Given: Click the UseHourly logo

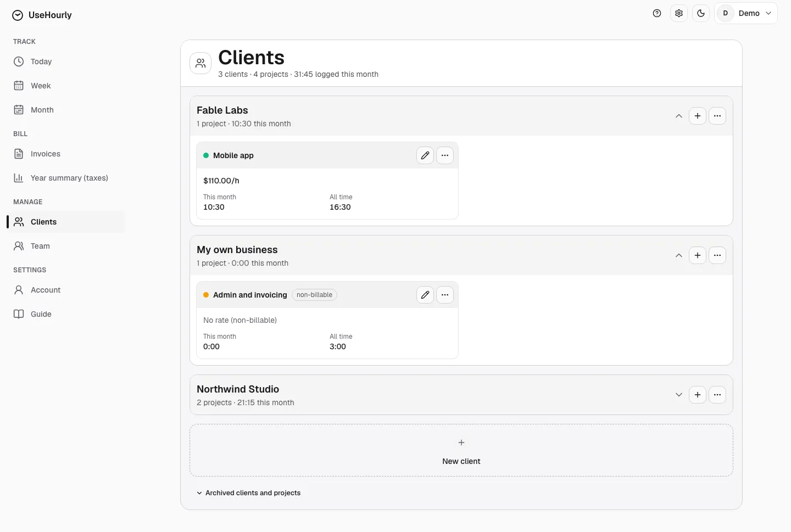Looking at the screenshot, I should click(42, 15).
